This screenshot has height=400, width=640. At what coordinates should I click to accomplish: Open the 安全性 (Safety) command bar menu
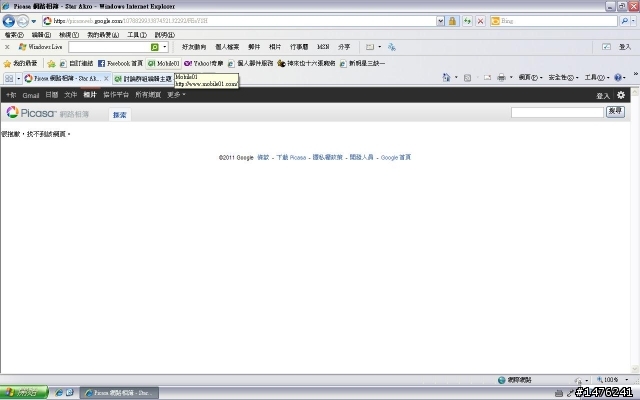coord(563,78)
